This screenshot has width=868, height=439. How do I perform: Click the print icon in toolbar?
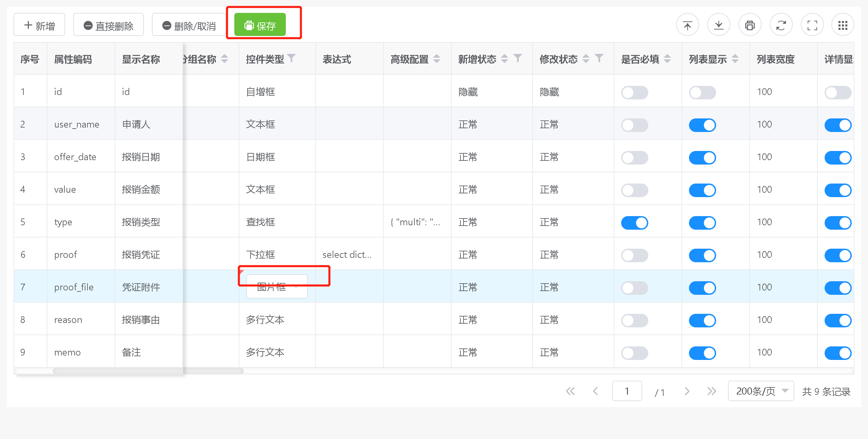click(750, 25)
